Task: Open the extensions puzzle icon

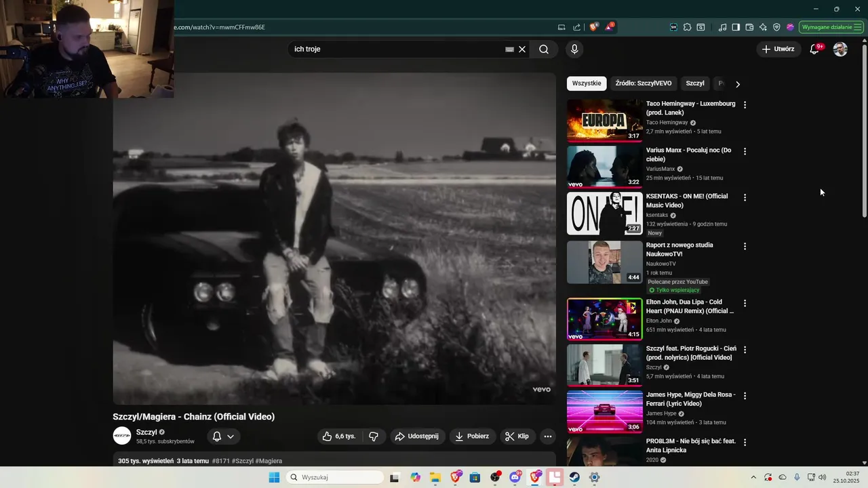Action: pos(687,27)
